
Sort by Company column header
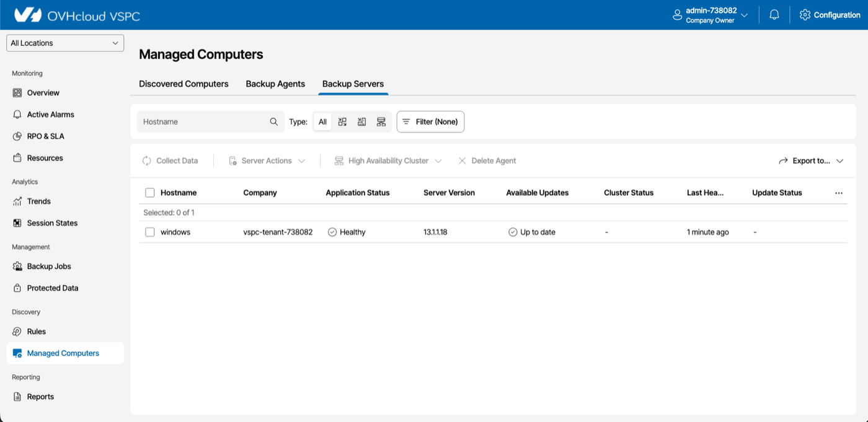pyautogui.click(x=260, y=193)
